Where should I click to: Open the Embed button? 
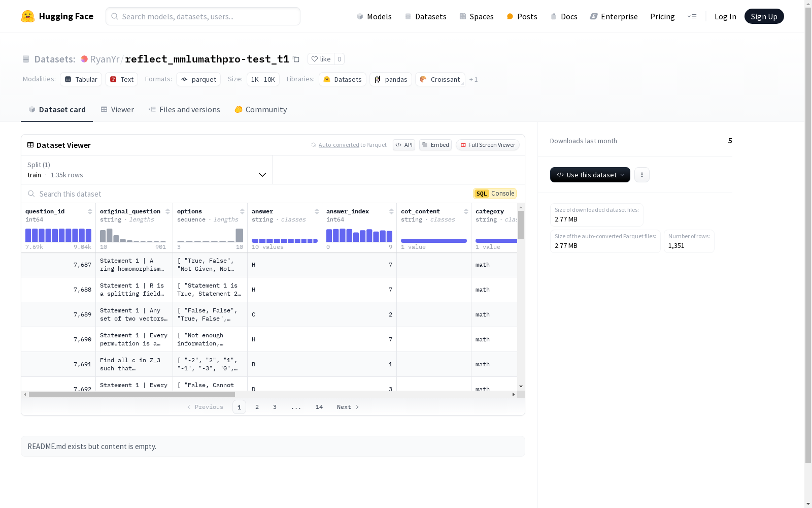click(435, 145)
